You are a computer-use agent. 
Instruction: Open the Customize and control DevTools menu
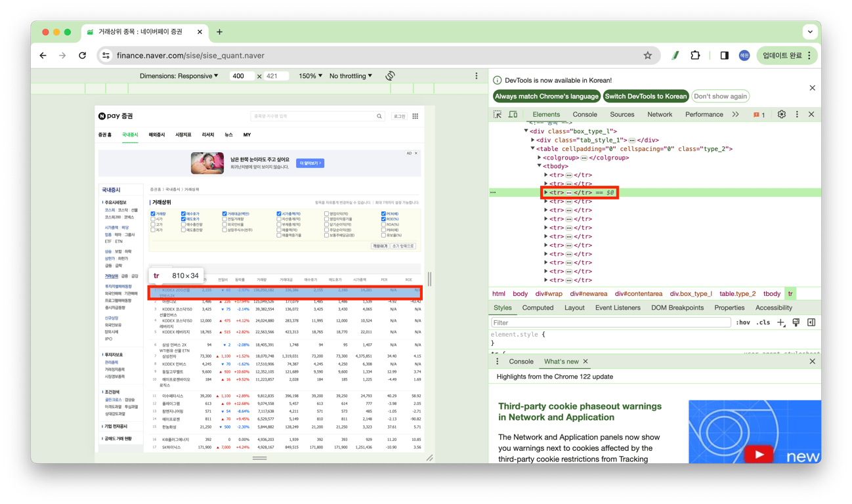click(x=797, y=115)
